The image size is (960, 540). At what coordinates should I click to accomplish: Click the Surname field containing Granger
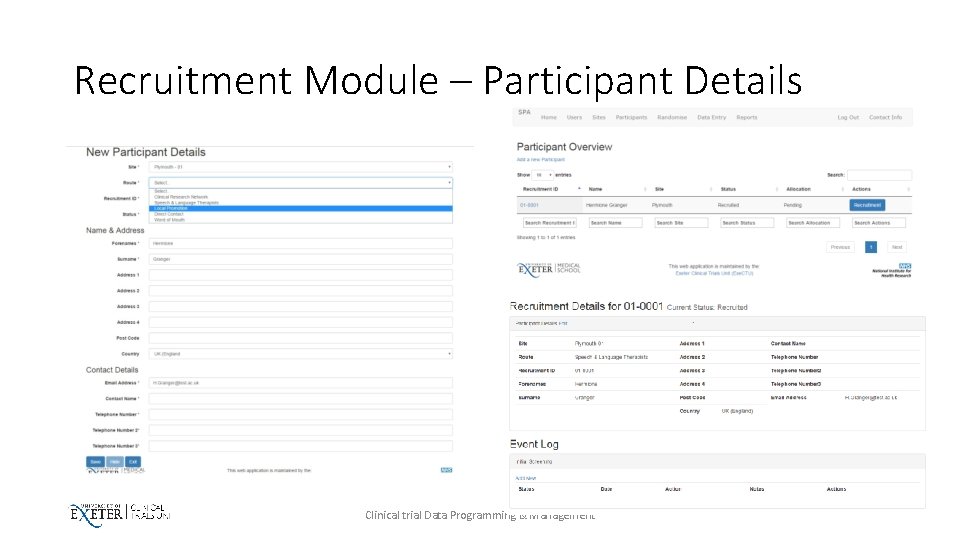[301, 259]
